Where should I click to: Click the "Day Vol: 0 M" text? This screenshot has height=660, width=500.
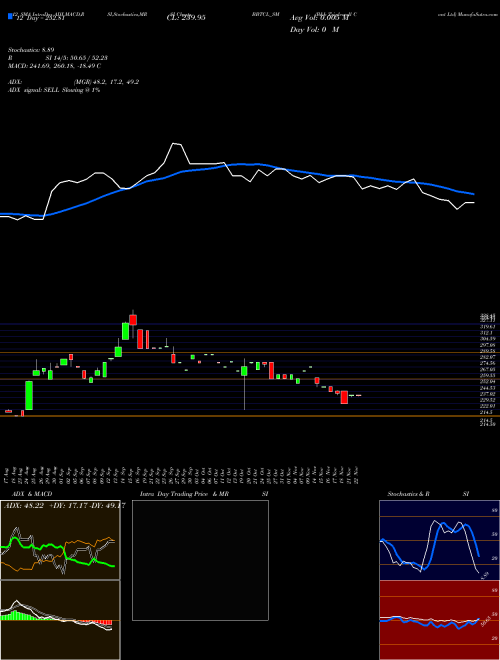[x=314, y=30]
